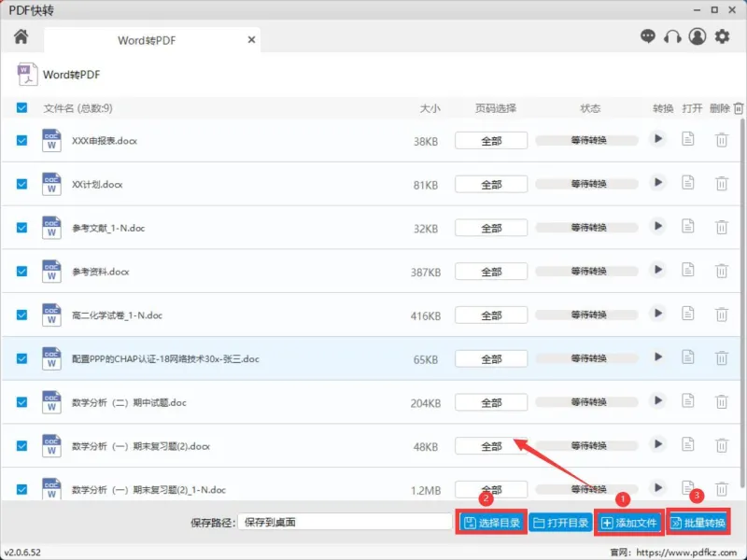The image size is (747, 560).
Task: Convert 数学分析（一）期末复习题(2).docx via the play icon
Action: [x=658, y=444]
